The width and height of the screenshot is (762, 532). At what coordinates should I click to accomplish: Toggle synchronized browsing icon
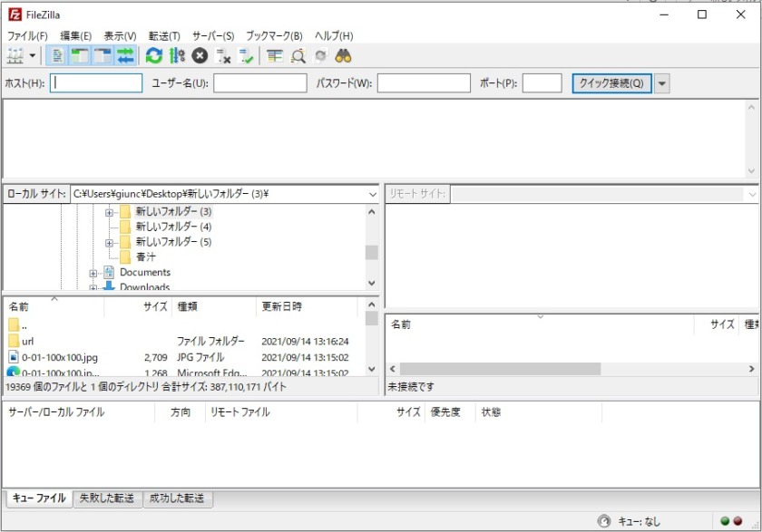[x=320, y=56]
